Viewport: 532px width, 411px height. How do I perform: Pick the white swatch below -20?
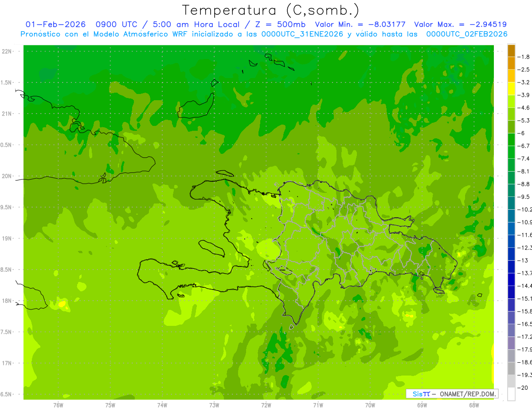[x=511, y=394]
